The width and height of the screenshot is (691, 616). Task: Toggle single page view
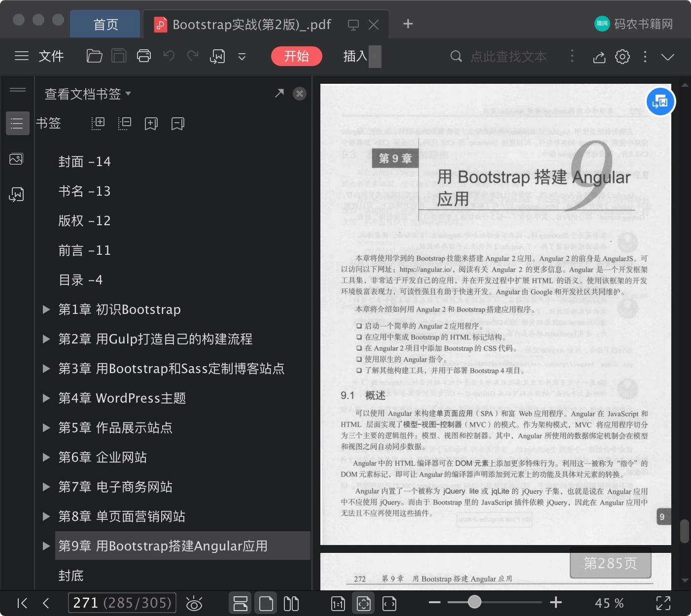click(266, 603)
